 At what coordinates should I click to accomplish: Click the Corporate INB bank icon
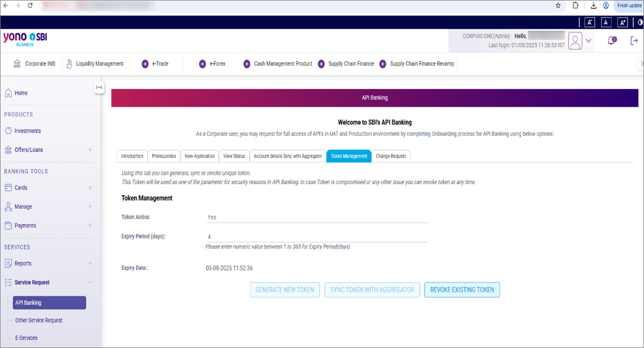click(x=17, y=64)
